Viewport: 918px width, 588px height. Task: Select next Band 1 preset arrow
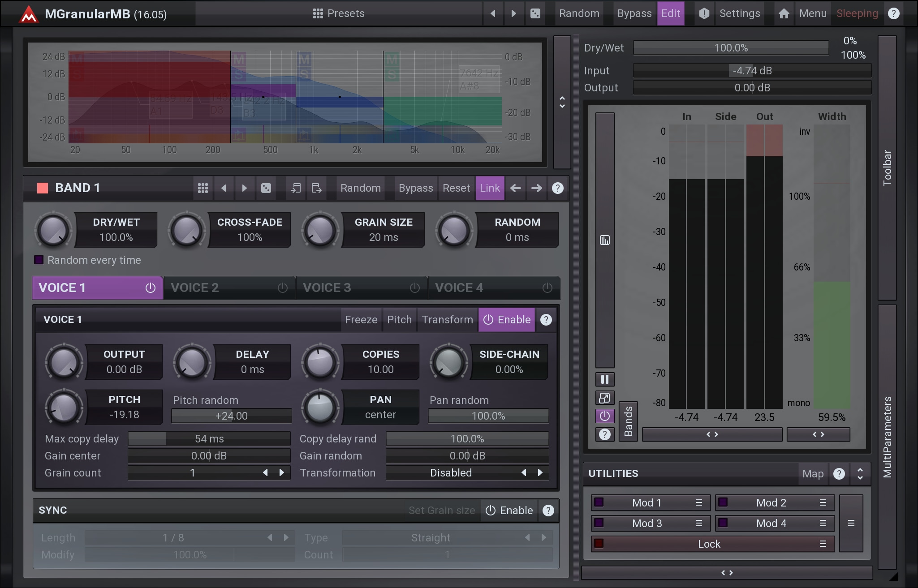click(244, 188)
